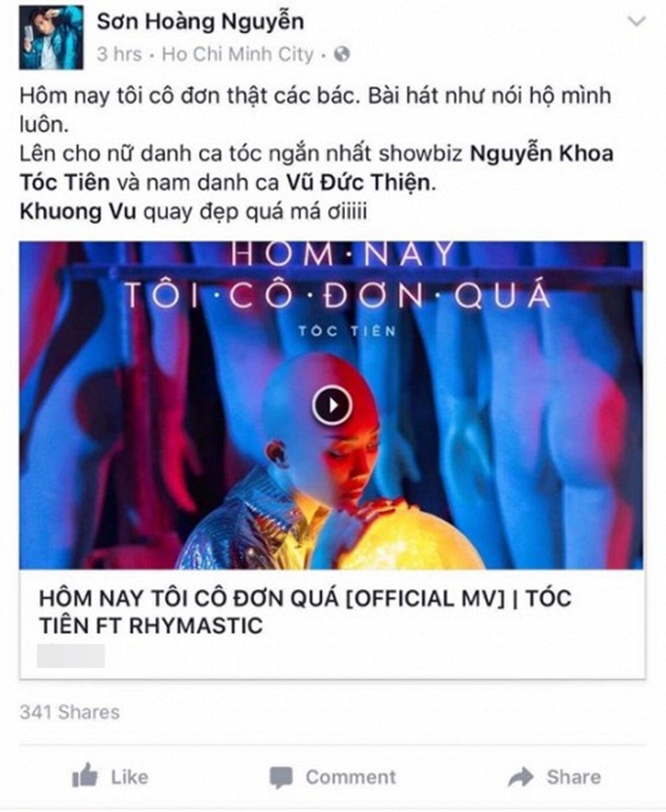Click the 3 hrs timestamp
Image resolution: width=666 pixels, height=812 pixels.
point(119,55)
